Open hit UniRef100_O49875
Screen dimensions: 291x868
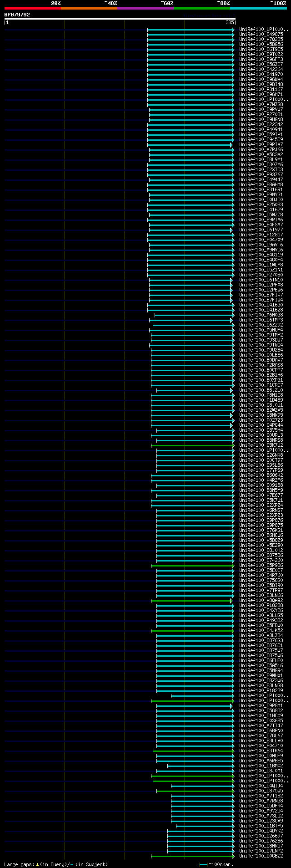point(261,34)
